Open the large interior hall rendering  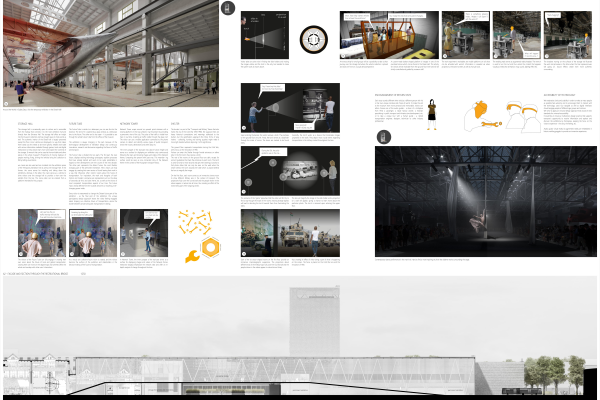[x=109, y=53]
